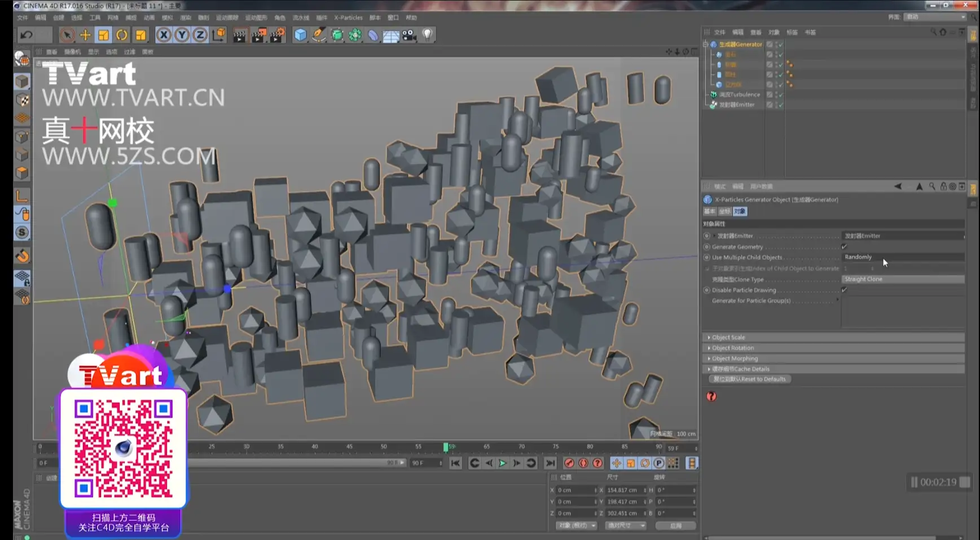Select the Rotate tool in the top toolbar
Viewport: 980px width, 540px height.
pos(122,35)
